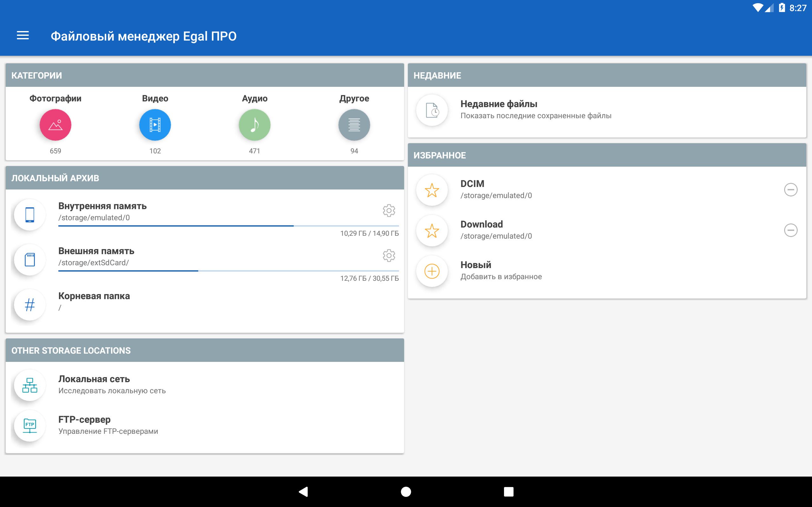812x507 pixels.
Task: Explore Локальная сеть network
Action: click(x=94, y=384)
